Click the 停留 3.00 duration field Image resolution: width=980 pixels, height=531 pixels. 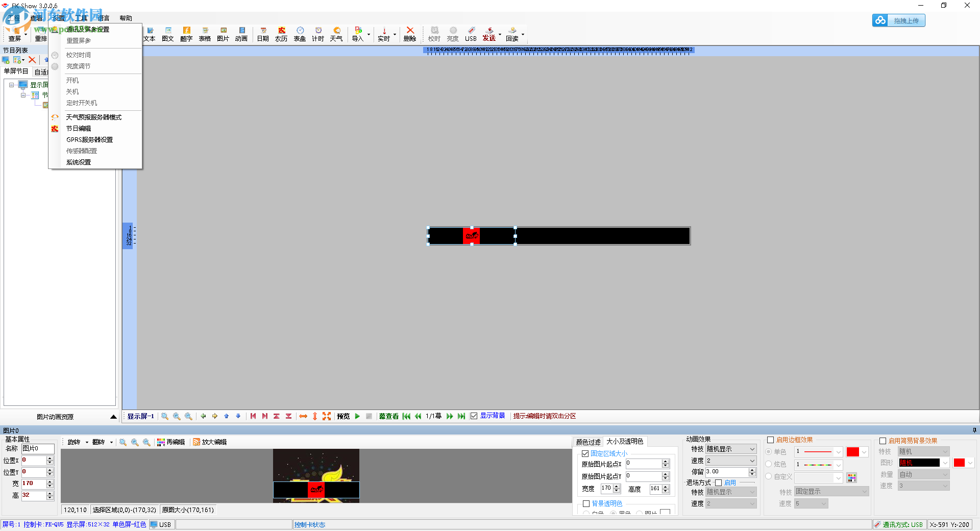coord(727,472)
